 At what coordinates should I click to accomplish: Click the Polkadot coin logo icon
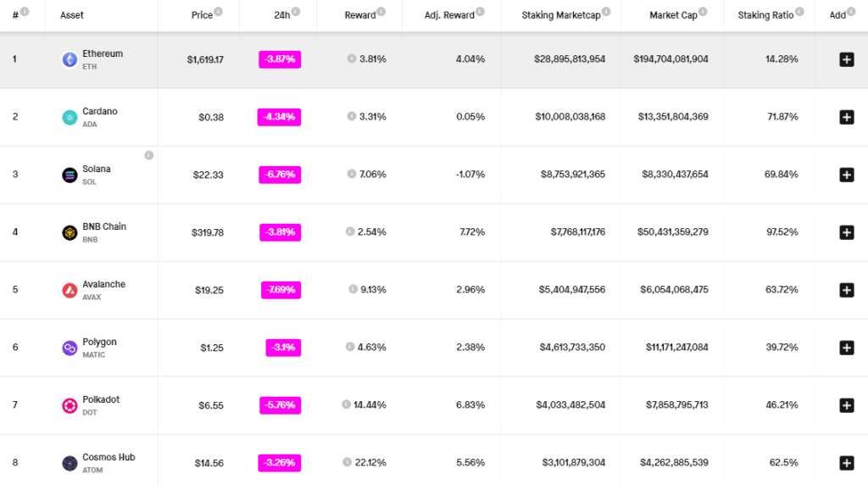click(x=70, y=405)
